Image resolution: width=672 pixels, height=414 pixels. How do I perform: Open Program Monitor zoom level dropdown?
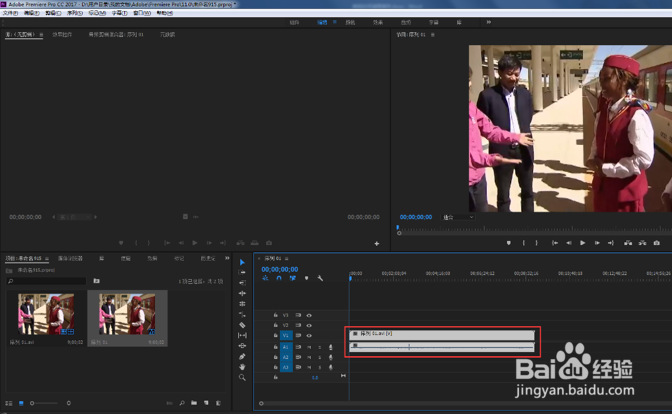(x=458, y=217)
